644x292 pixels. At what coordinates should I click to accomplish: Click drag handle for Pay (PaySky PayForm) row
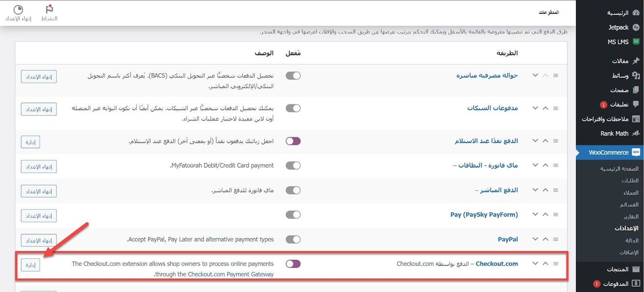coord(555,215)
